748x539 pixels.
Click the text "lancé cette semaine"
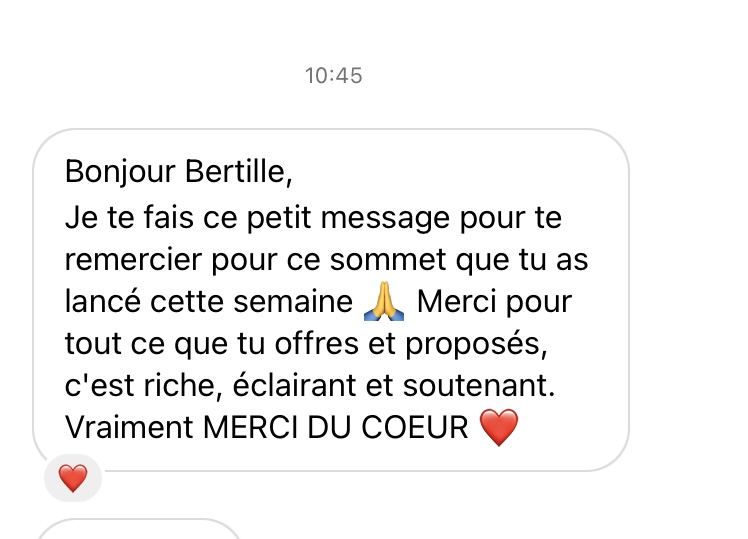click(x=209, y=301)
